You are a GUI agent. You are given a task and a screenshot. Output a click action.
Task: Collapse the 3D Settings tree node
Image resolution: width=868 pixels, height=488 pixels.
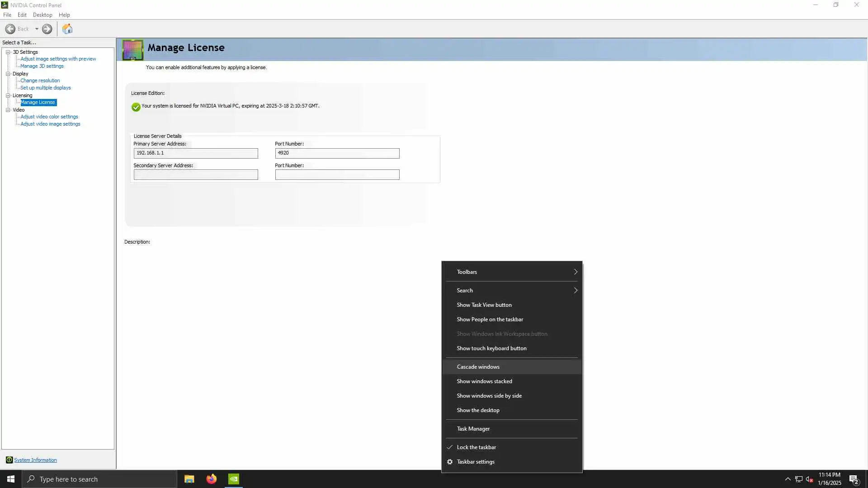click(x=8, y=52)
